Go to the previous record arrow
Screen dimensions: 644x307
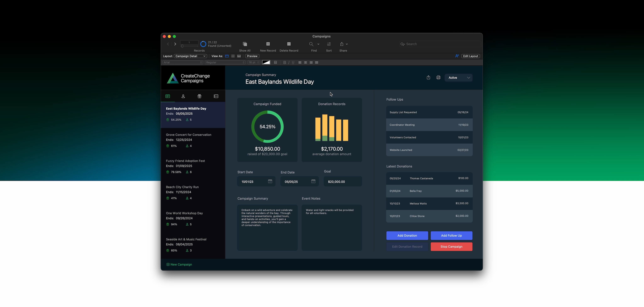[x=168, y=44]
